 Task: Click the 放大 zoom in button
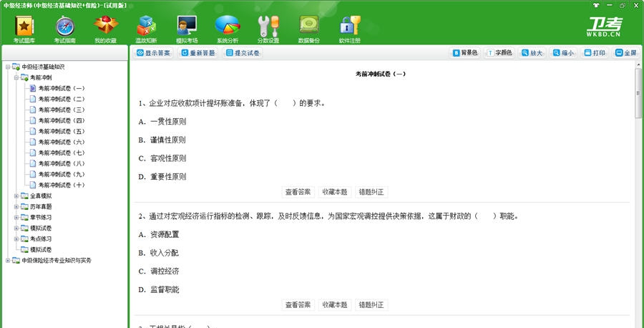click(532, 53)
